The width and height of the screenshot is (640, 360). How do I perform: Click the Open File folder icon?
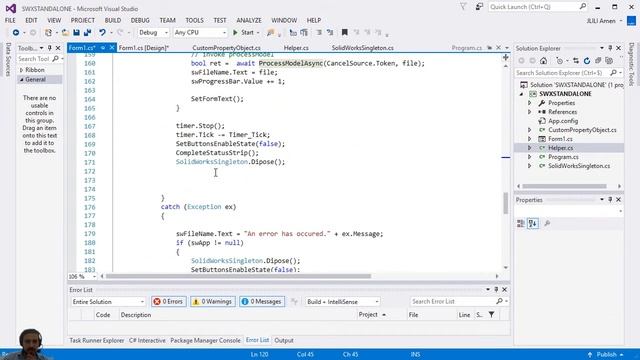pos(65,33)
